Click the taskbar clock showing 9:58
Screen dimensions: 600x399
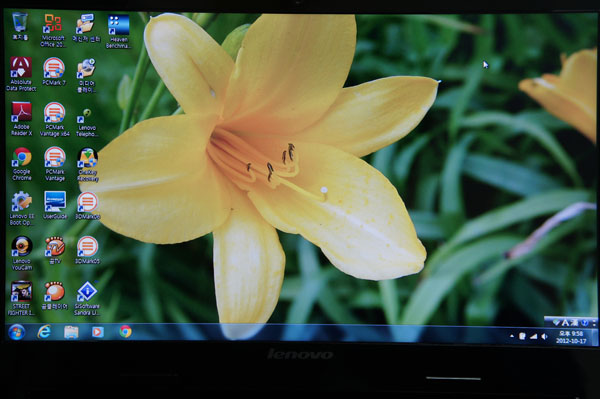[571, 337]
